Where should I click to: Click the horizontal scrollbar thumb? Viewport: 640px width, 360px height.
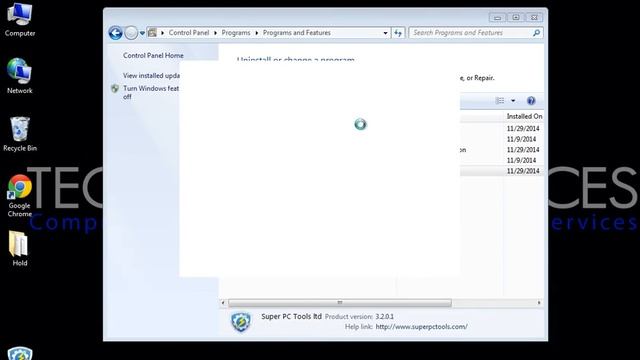click(x=340, y=303)
